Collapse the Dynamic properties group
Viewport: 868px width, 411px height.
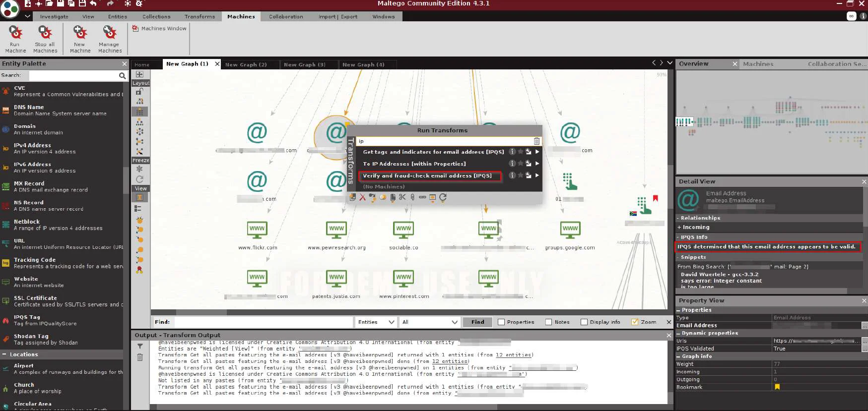(678, 333)
